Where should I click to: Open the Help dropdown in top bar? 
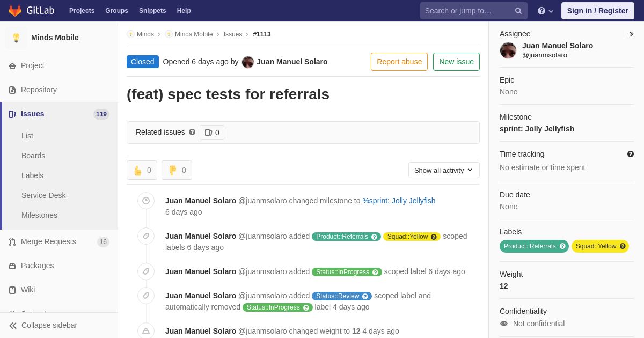pyautogui.click(x=545, y=11)
